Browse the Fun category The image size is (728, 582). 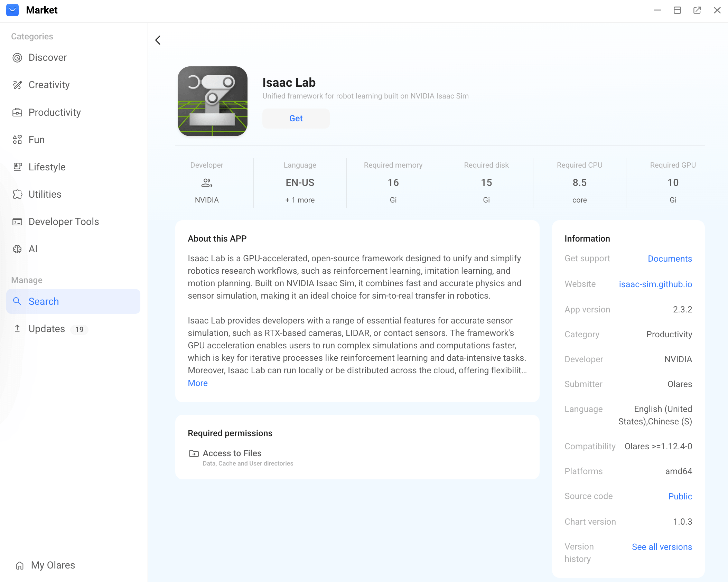coord(73,140)
